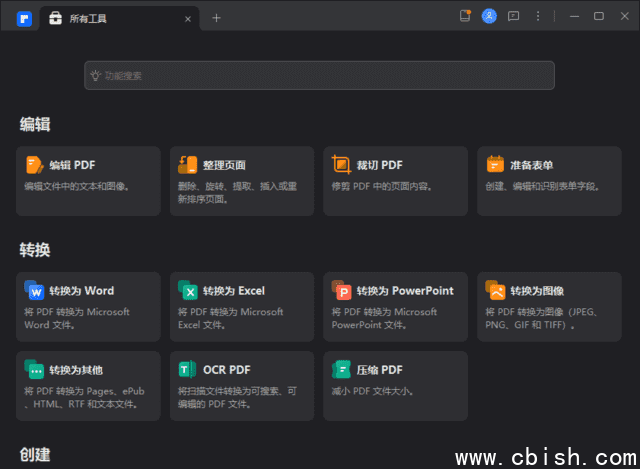Select the 转换为 PowerPoint icon

[x=342, y=291]
